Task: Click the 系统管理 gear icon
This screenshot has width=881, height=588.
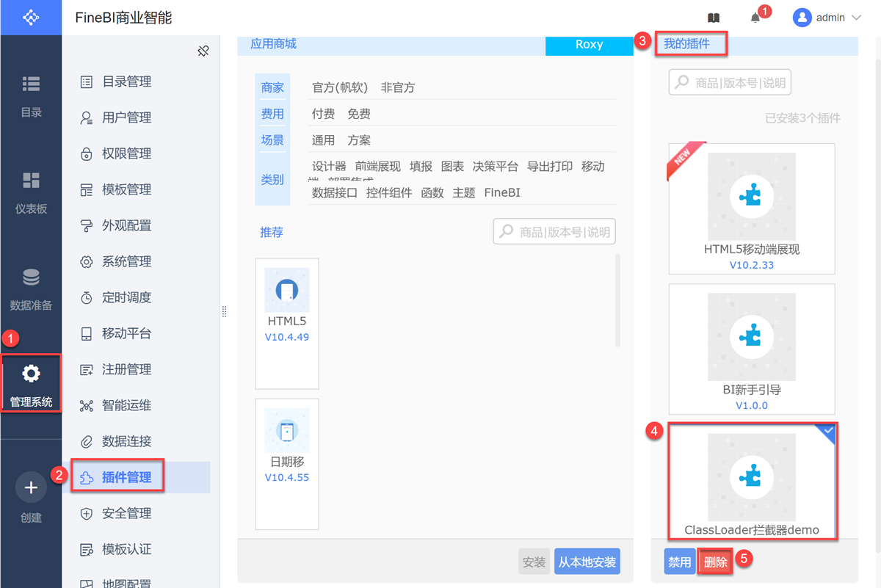Action: click(x=87, y=261)
